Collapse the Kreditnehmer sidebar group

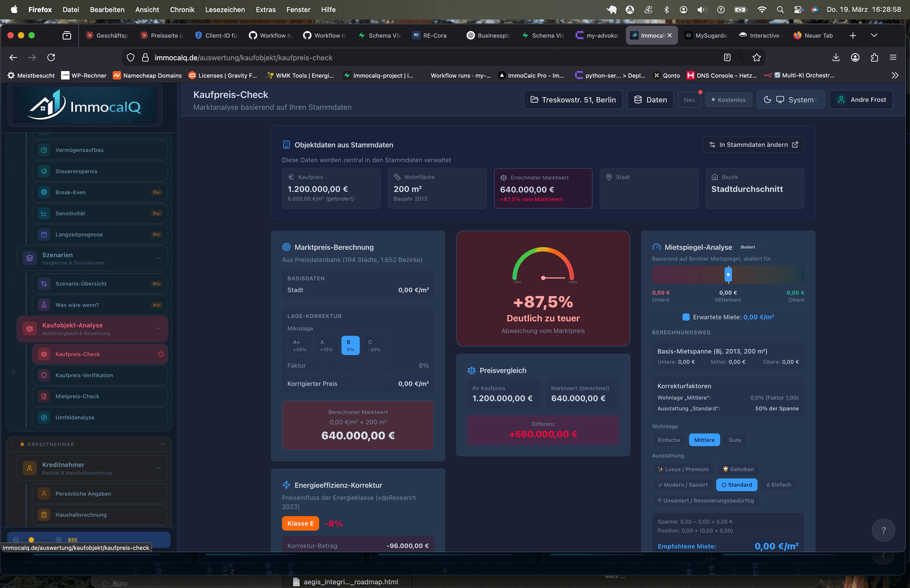159,468
